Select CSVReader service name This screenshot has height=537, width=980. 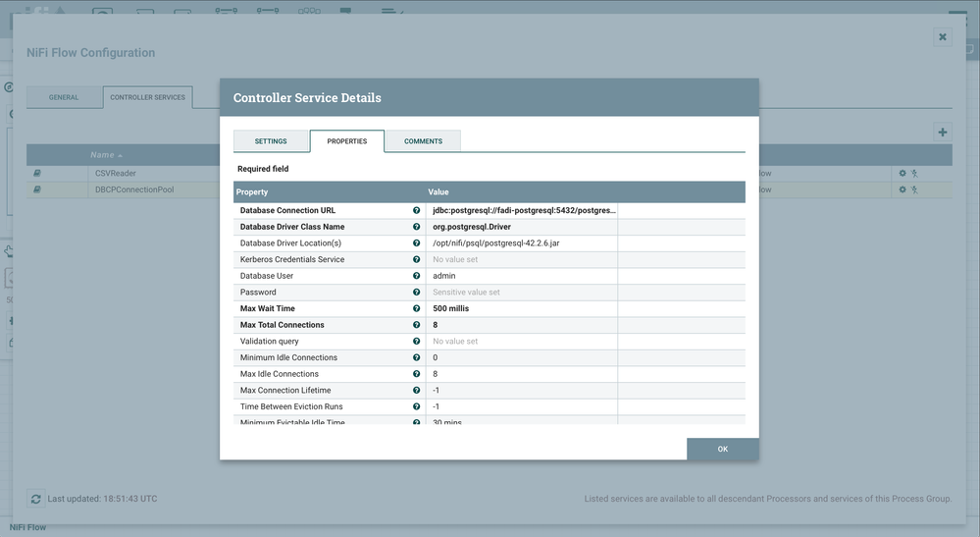point(116,173)
